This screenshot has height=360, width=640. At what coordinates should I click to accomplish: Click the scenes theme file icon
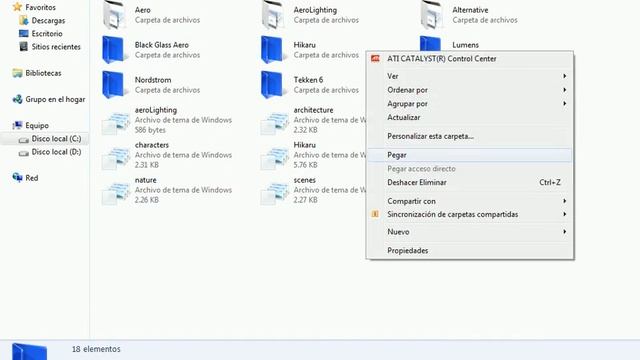(275, 192)
